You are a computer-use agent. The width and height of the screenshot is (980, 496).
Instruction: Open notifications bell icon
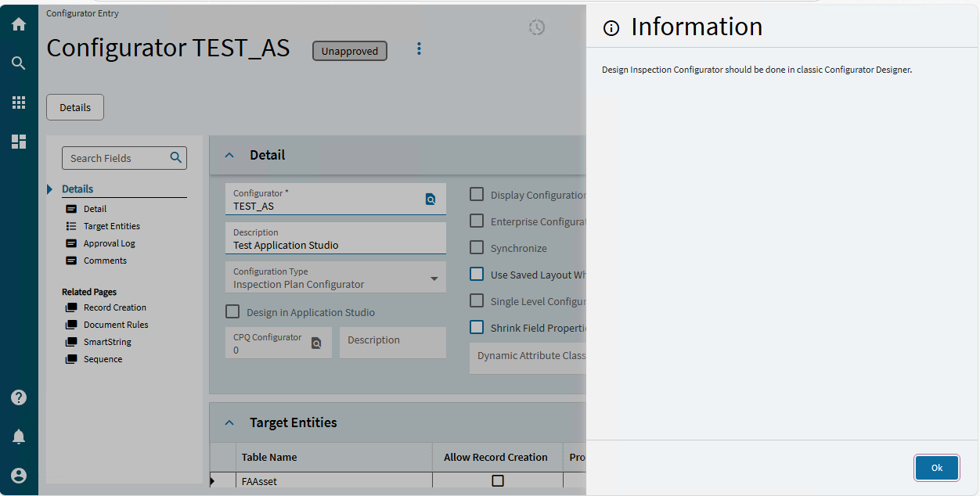(19, 437)
